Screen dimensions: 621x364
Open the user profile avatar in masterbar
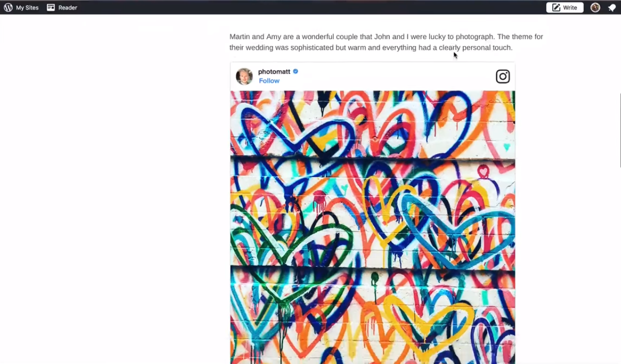595,8
